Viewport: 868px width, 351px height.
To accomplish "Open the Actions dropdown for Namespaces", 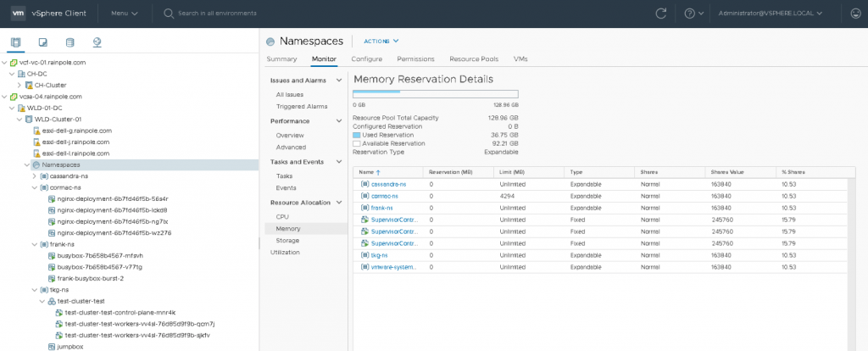I will [x=381, y=41].
